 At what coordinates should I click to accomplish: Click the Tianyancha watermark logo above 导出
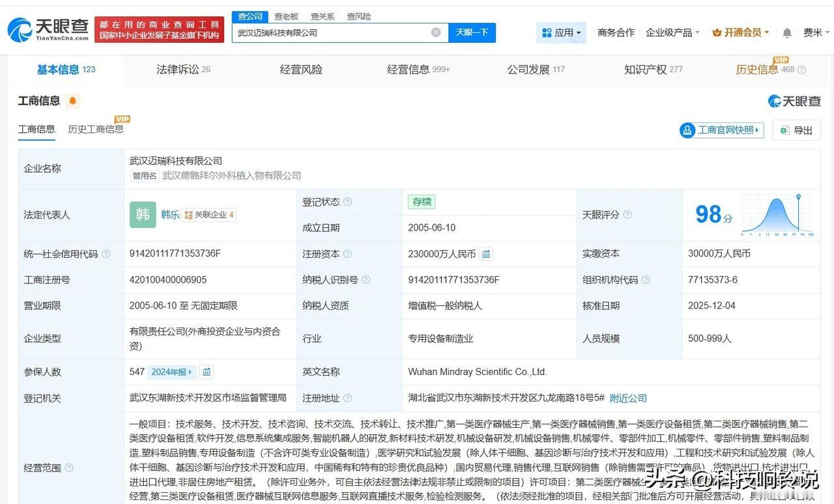(x=796, y=101)
